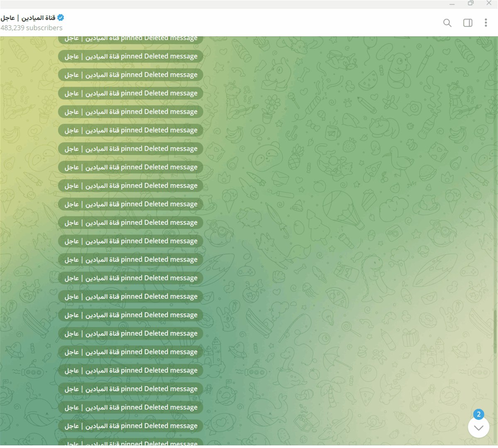Open search in this channel
Screen dimensions: 498x448
447,23
